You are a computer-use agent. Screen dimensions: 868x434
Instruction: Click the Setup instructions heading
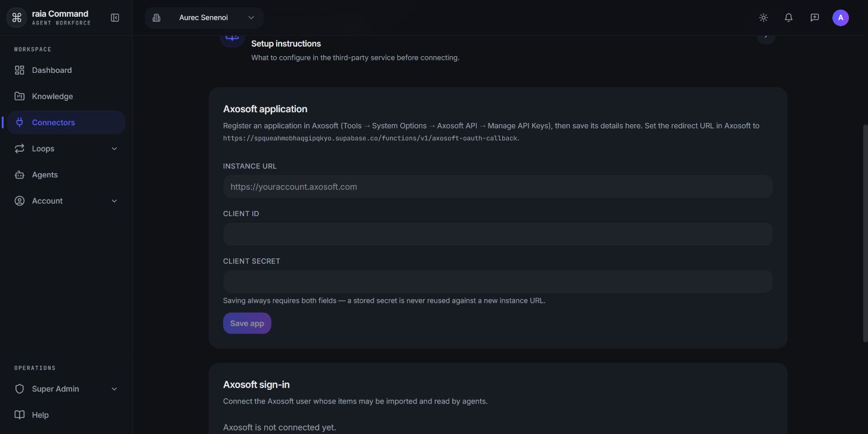pyautogui.click(x=286, y=44)
